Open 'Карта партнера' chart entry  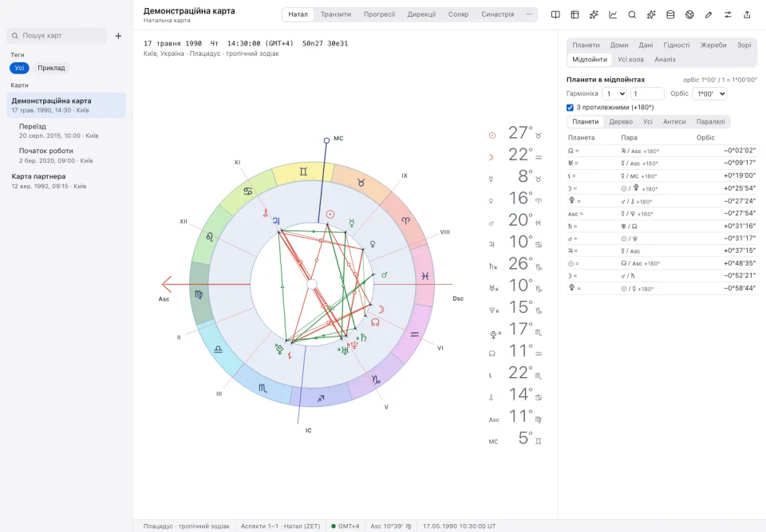(x=66, y=181)
